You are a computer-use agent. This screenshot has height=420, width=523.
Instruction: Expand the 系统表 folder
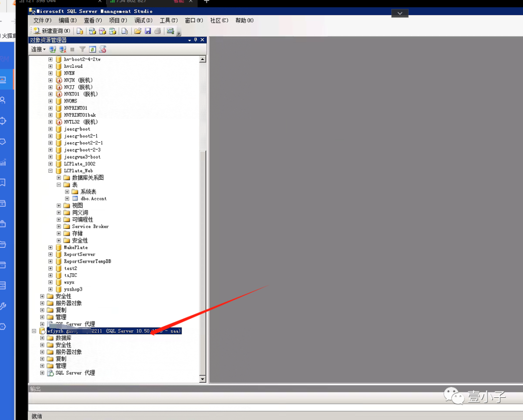67,192
